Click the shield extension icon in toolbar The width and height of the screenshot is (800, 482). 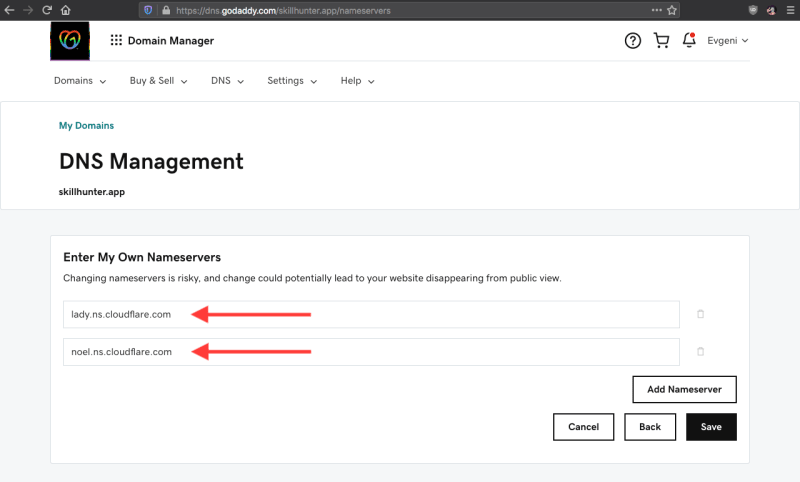tap(753, 10)
